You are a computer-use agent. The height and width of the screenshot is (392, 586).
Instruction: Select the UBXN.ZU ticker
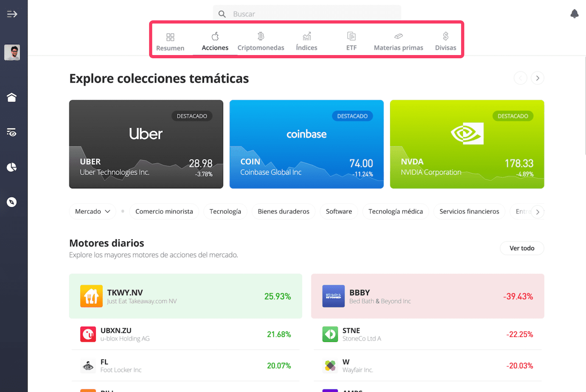coord(116,330)
